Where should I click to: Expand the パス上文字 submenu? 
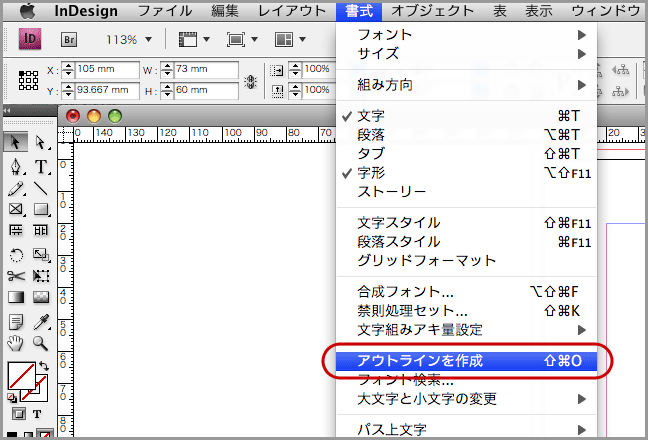(466, 430)
